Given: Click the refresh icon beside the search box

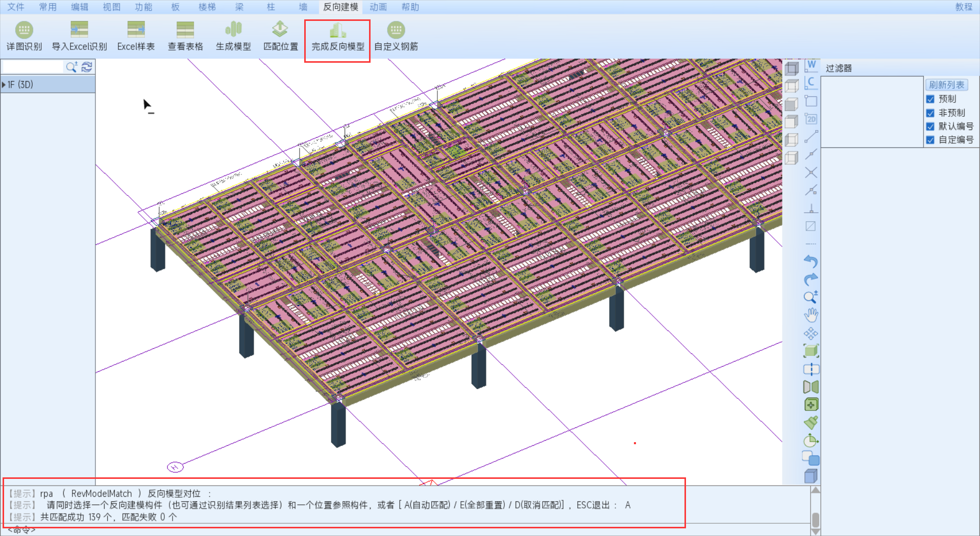Looking at the screenshot, I should [87, 67].
